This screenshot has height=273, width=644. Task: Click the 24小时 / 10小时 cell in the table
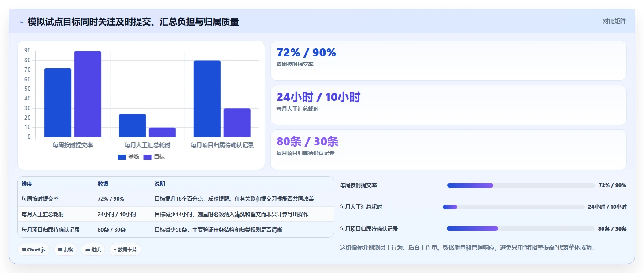pos(117,214)
